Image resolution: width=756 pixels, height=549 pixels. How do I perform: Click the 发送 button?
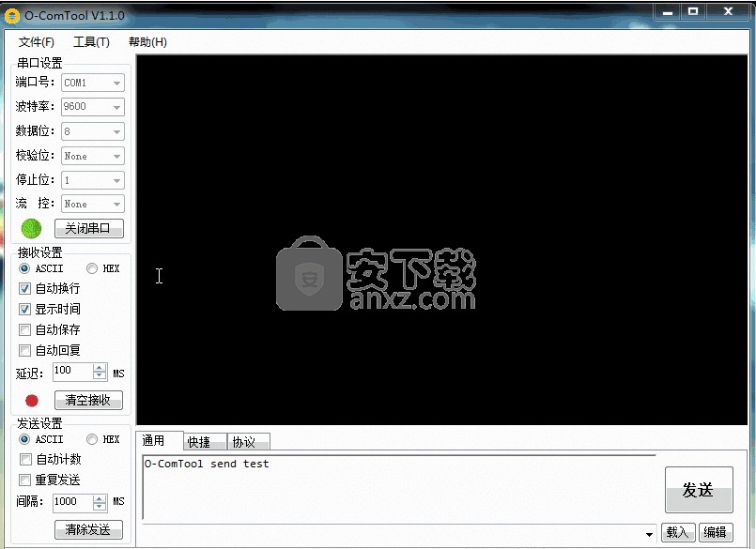click(699, 490)
